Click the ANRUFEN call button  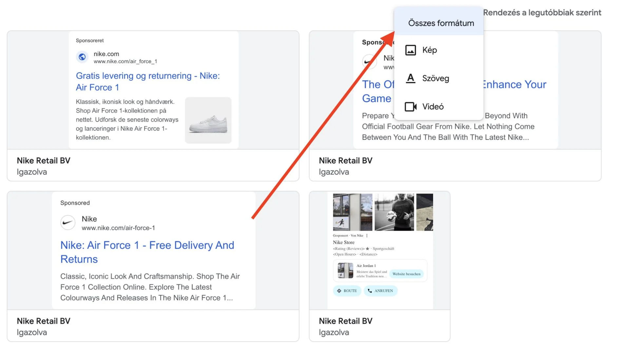pyautogui.click(x=381, y=291)
